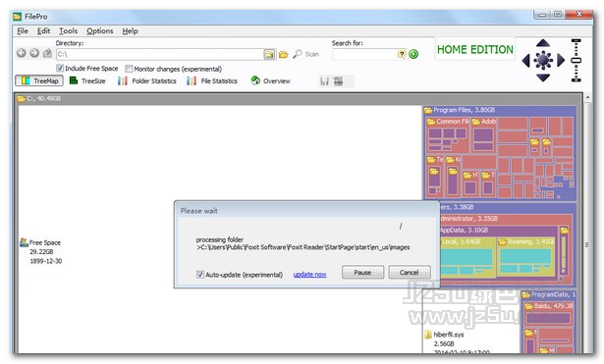
Task: Open the Options menu
Action: (x=100, y=31)
